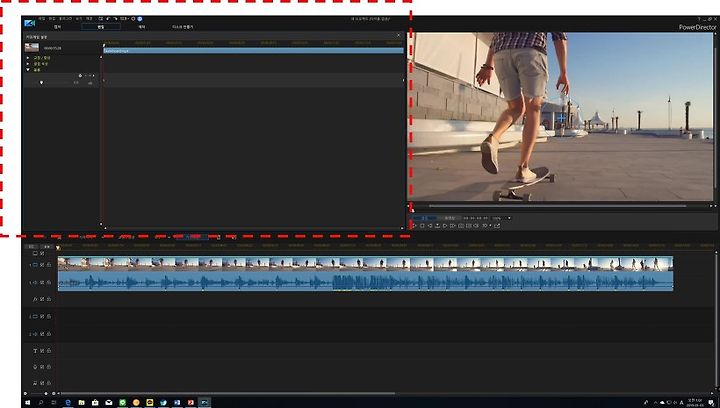The width and height of the screenshot is (720, 408).
Task: Disable audio track 2 checkbox
Action: click(x=42, y=334)
